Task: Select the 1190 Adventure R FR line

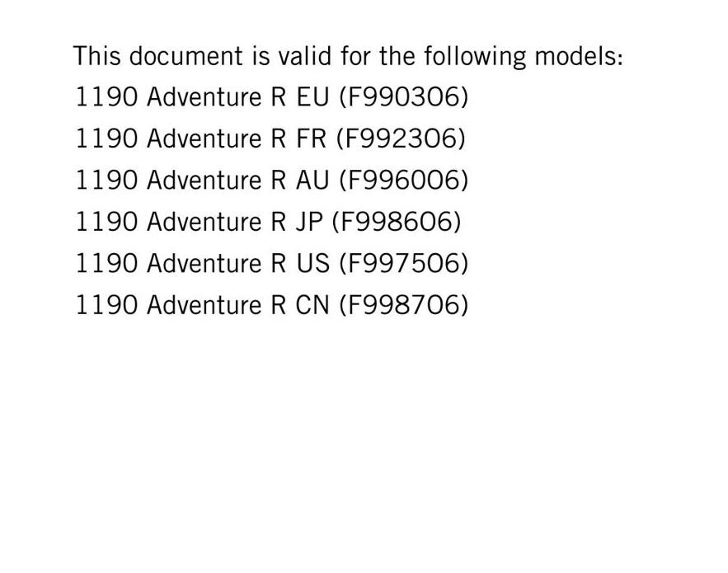Action: (x=270, y=139)
